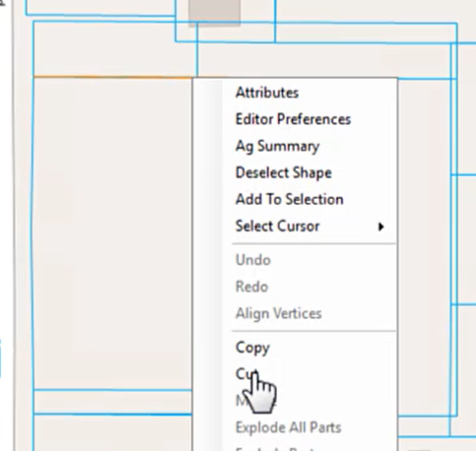
Task: Click the cut-off Explode Part entry at bottom
Action: [276, 448]
